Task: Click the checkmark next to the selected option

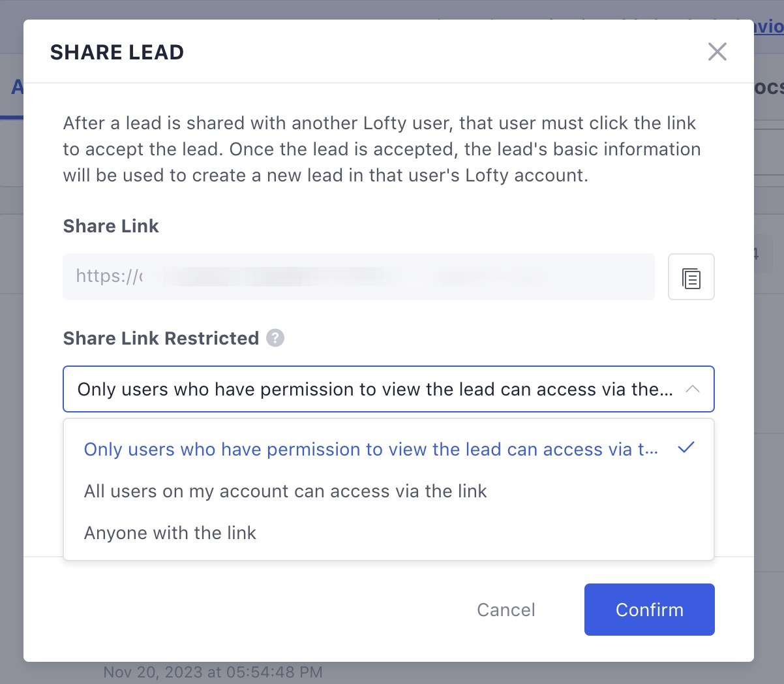Action: [686, 448]
